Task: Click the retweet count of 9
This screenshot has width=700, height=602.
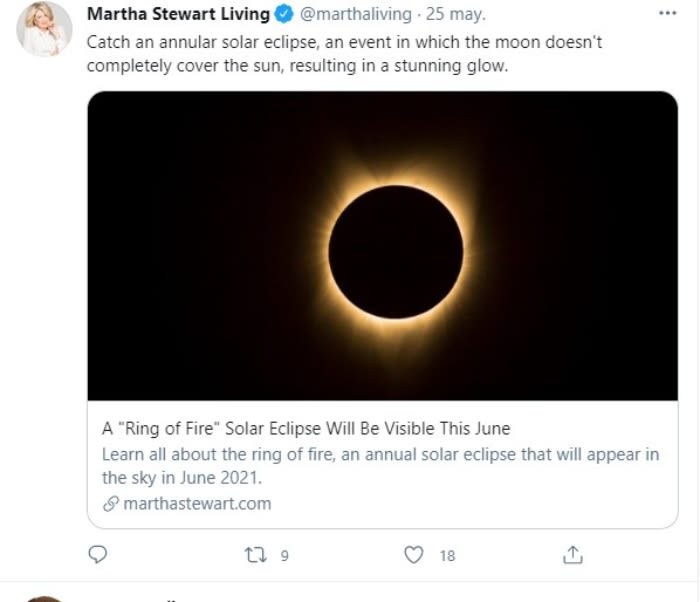Action: tap(284, 555)
